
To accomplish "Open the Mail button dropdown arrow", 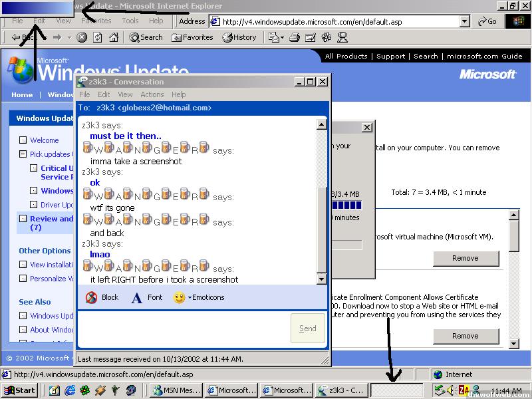I will pos(282,38).
